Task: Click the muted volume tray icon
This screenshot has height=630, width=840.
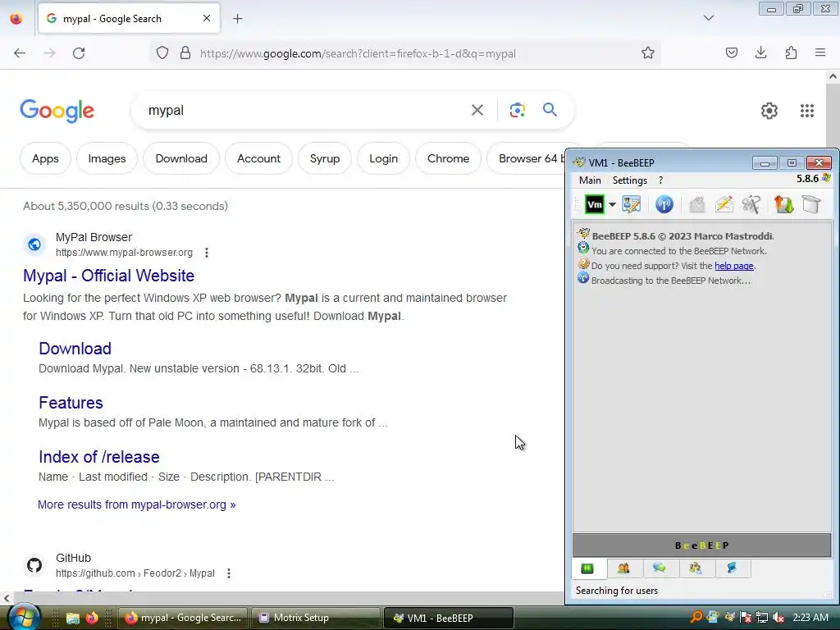Action: pos(778,618)
